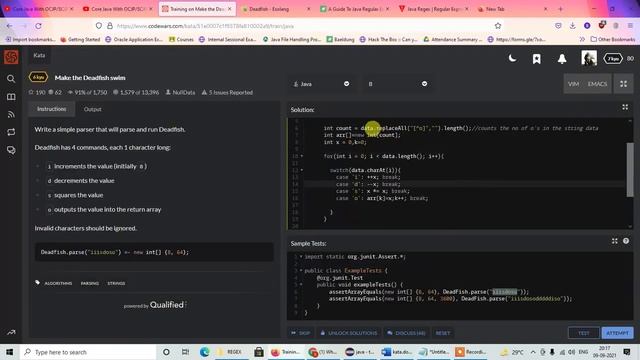The image size is (640, 360).
Task: Collapse the import line fold arrow in tests
Action: 301,256
